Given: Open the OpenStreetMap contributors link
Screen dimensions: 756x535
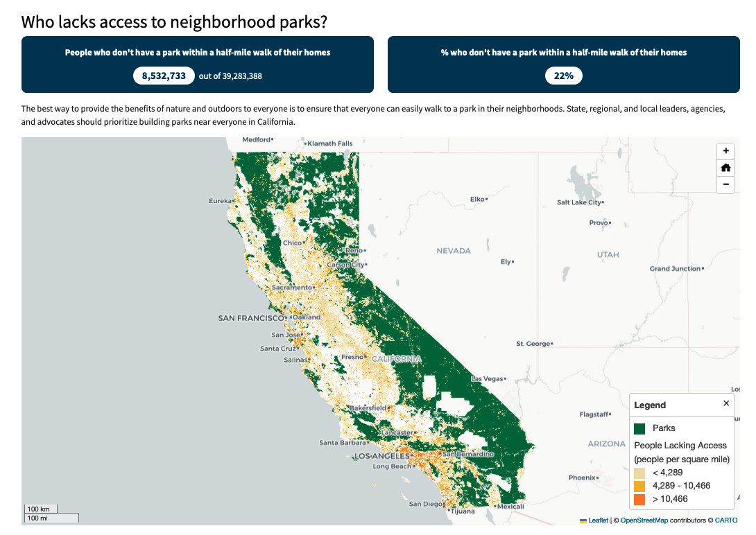Looking at the screenshot, I should 644,520.
